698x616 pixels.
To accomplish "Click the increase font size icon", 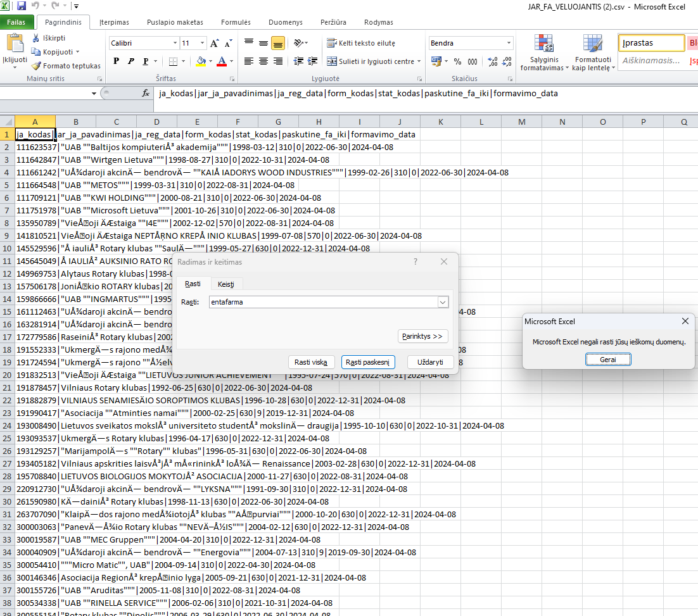I will pyautogui.click(x=213, y=44).
